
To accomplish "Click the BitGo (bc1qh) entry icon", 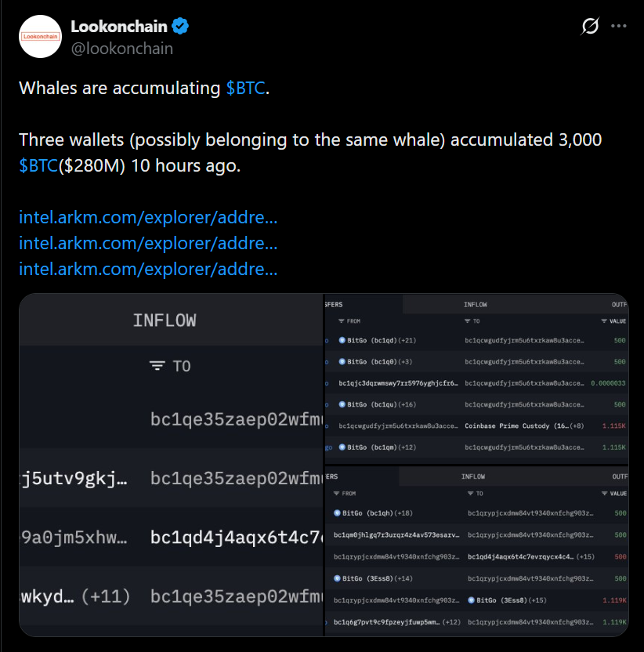I will tap(338, 513).
